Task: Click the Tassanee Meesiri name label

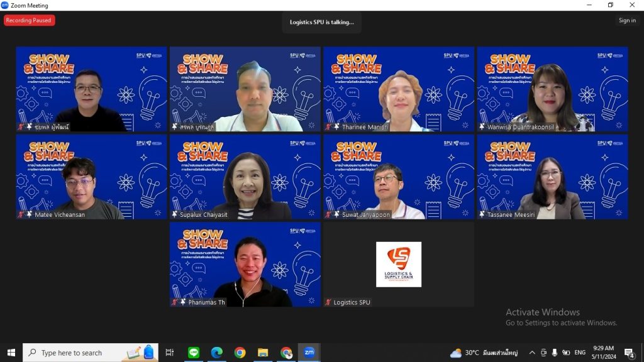Action: point(511,215)
